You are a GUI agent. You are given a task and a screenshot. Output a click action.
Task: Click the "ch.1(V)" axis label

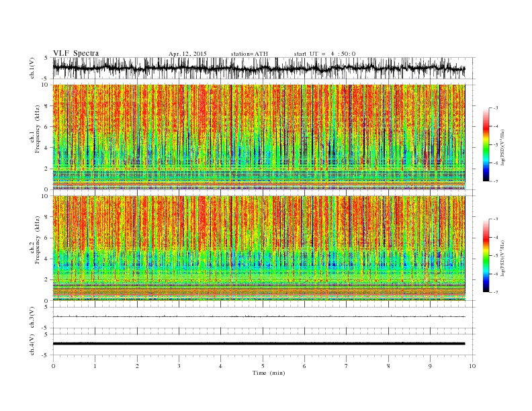pyautogui.click(x=32, y=68)
